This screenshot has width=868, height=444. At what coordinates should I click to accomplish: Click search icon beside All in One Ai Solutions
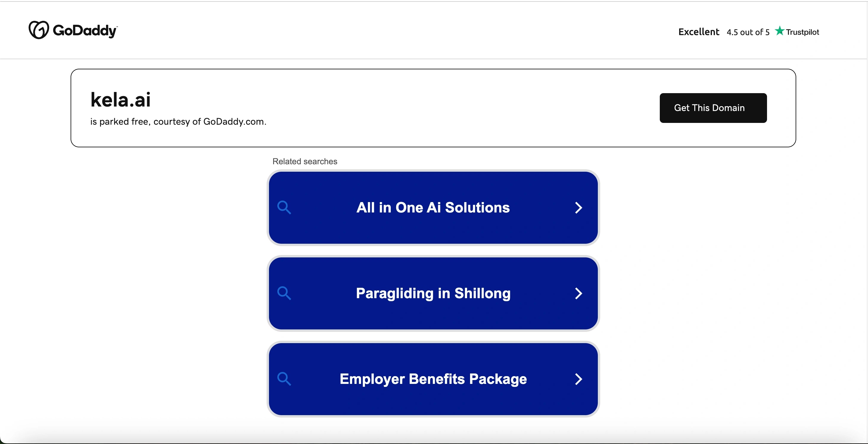[x=284, y=207]
